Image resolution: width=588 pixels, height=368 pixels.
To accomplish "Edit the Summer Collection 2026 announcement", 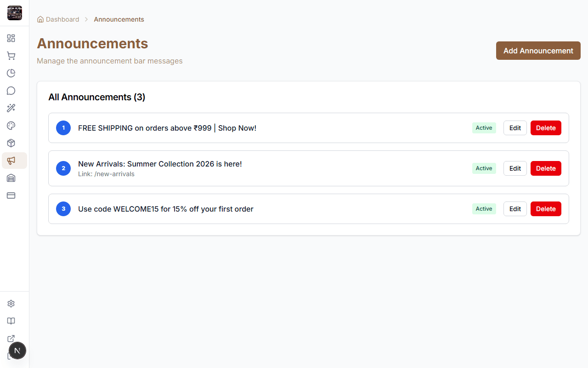I will pyautogui.click(x=514, y=168).
